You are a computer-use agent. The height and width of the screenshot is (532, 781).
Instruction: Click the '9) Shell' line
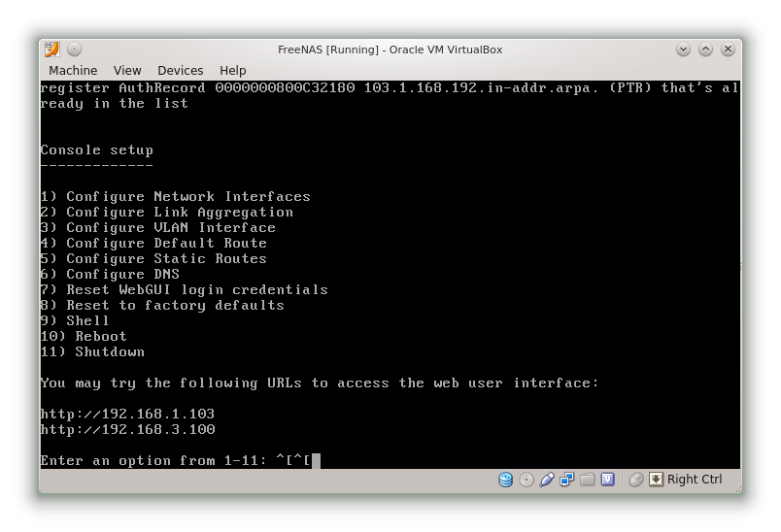tap(75, 320)
